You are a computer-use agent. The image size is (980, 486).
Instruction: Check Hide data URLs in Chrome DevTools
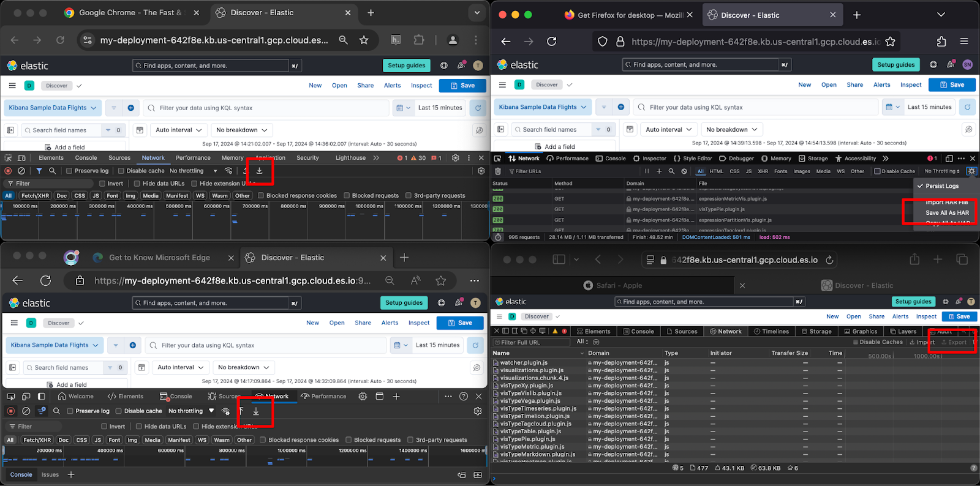pos(137,184)
